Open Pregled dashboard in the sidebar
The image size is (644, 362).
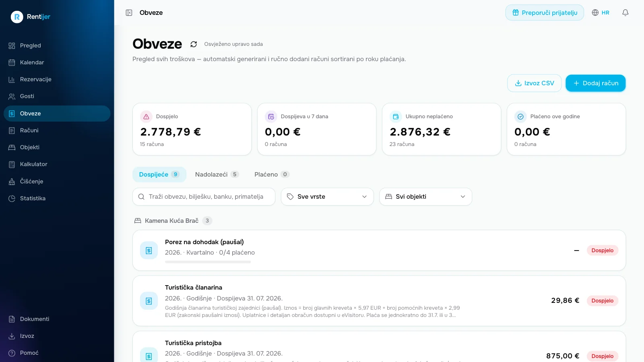57,45
